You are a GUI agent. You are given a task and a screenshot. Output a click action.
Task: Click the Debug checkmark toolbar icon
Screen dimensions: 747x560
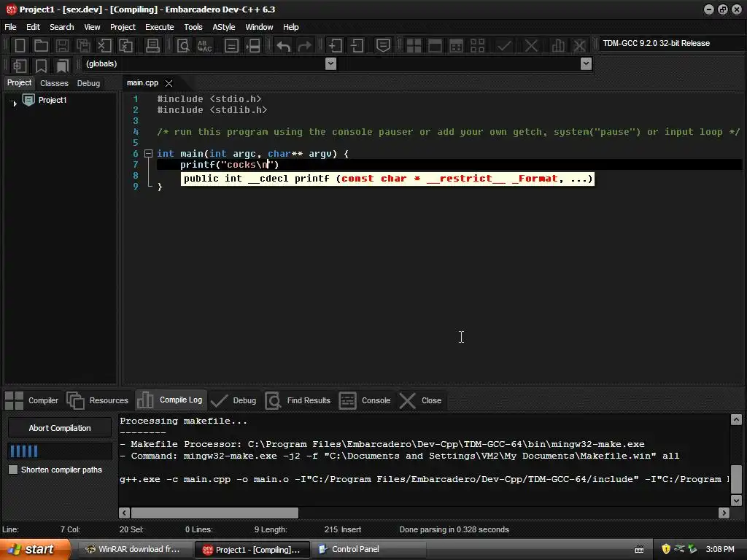point(504,46)
